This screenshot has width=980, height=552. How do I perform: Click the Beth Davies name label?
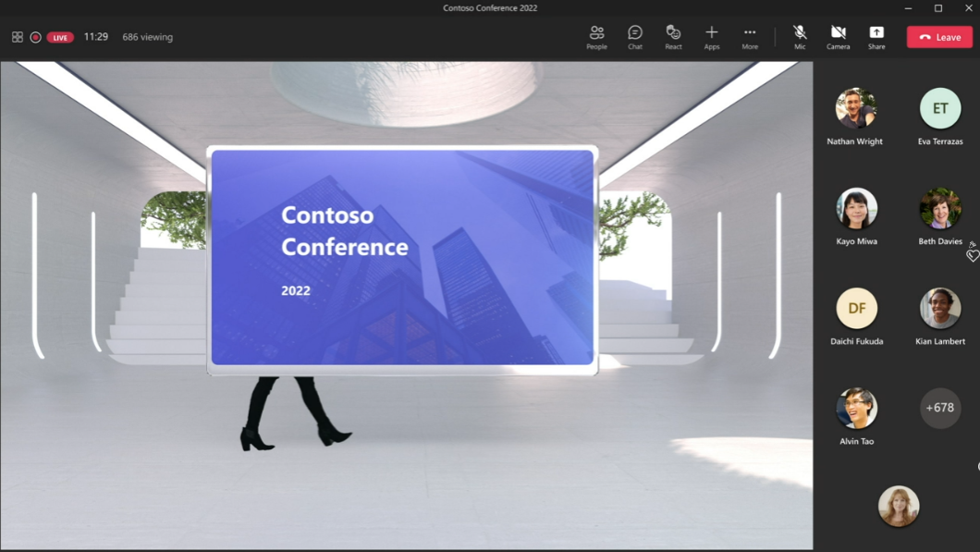(940, 241)
